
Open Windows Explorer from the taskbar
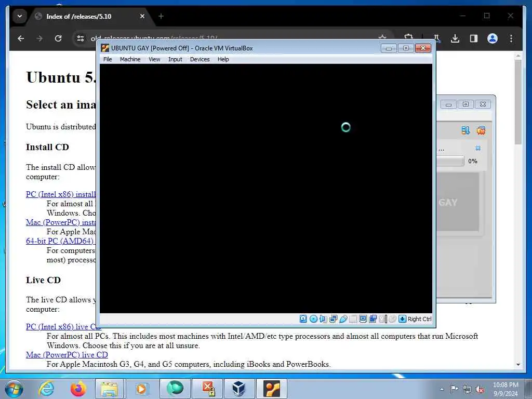(109, 389)
